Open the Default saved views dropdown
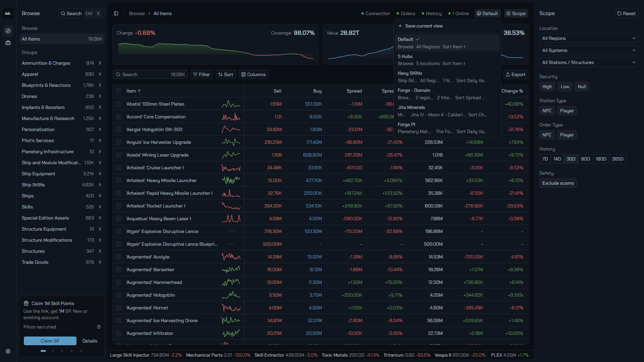Viewport: 644px width, 362px height. pyautogui.click(x=487, y=13)
